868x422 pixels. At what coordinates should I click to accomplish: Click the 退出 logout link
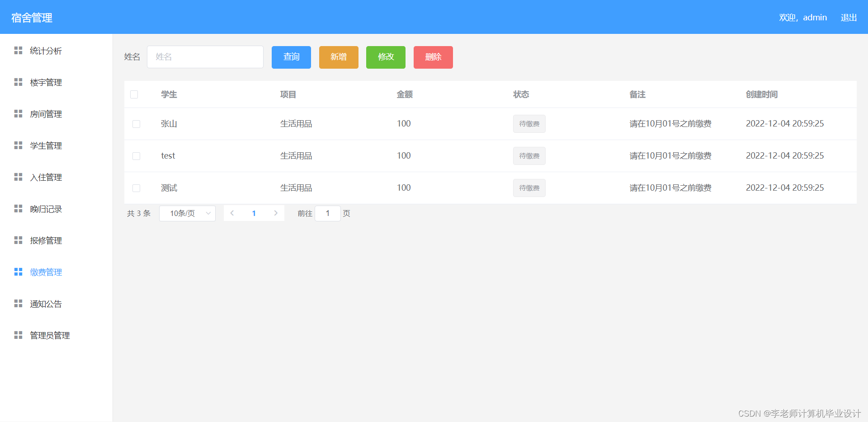click(848, 17)
